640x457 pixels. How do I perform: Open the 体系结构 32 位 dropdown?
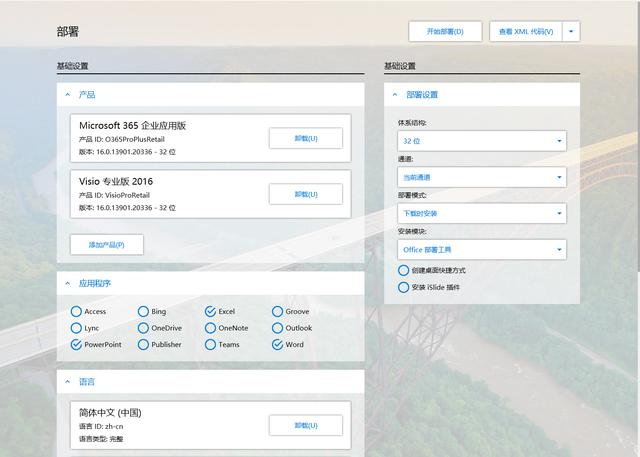click(x=482, y=141)
